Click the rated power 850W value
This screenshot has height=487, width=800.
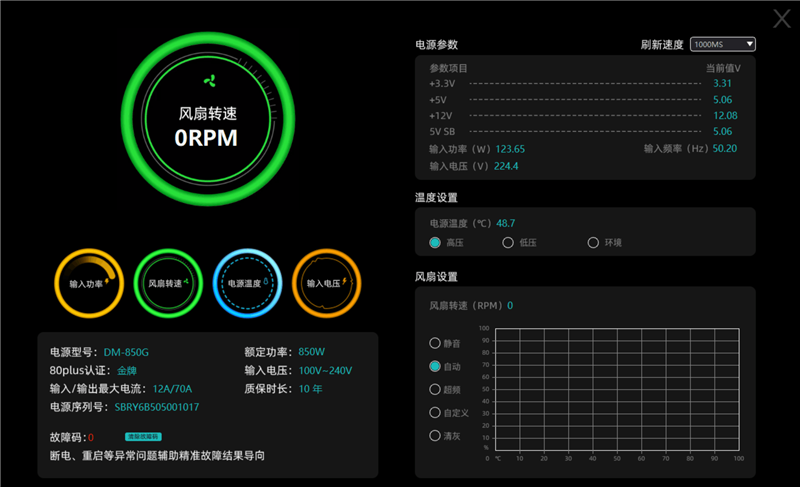click(312, 352)
